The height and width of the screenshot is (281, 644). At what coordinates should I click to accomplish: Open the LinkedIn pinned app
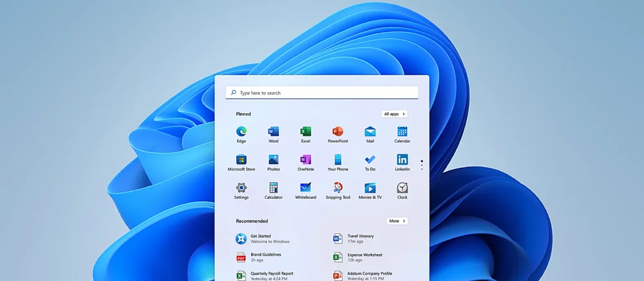click(x=402, y=160)
